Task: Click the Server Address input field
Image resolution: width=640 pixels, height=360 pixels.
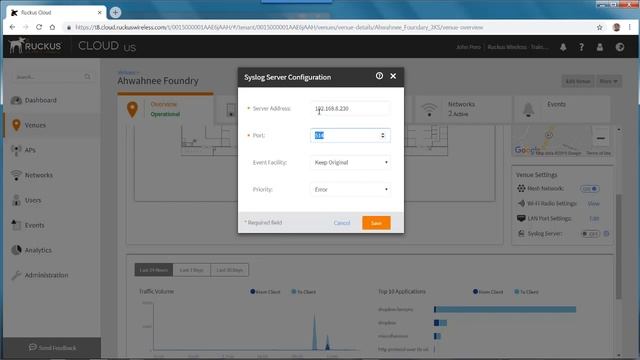Action: pos(350,109)
